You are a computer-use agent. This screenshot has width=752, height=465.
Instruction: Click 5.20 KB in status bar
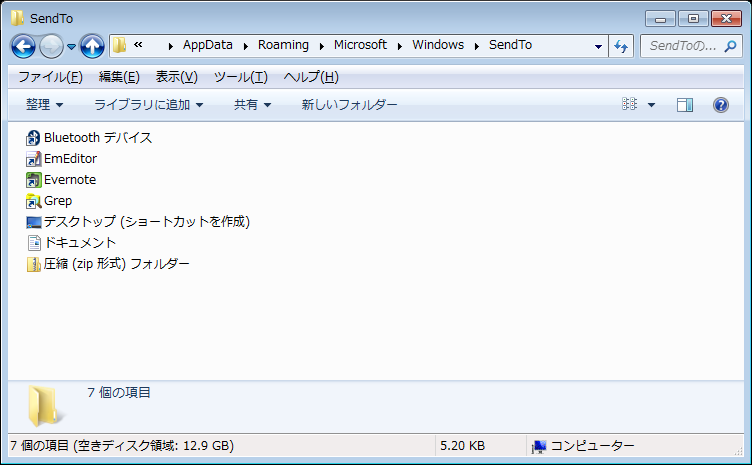(462, 446)
